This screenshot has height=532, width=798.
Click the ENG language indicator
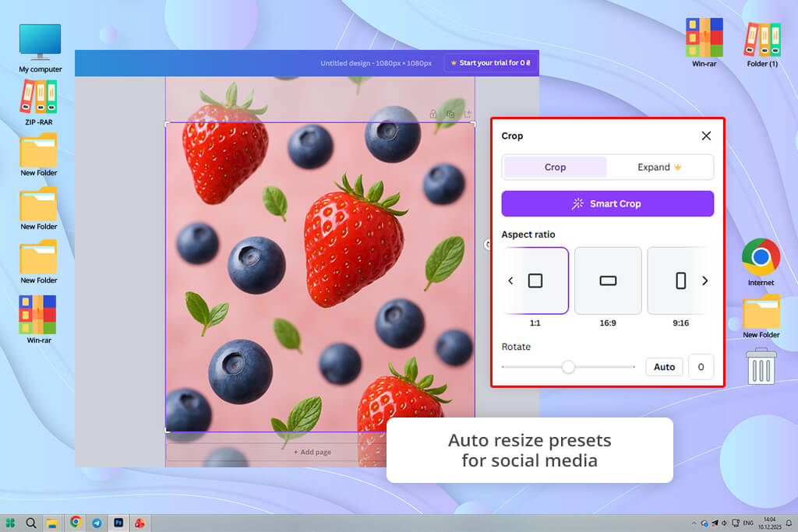(747, 523)
